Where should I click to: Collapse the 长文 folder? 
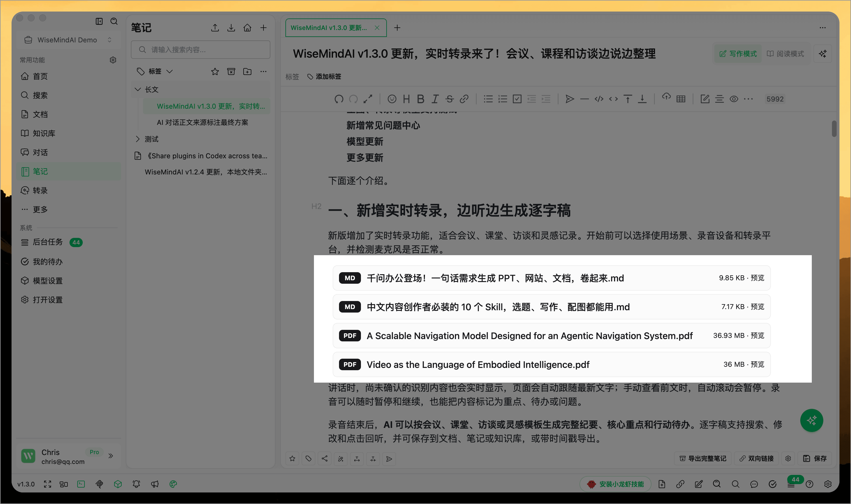point(138,89)
